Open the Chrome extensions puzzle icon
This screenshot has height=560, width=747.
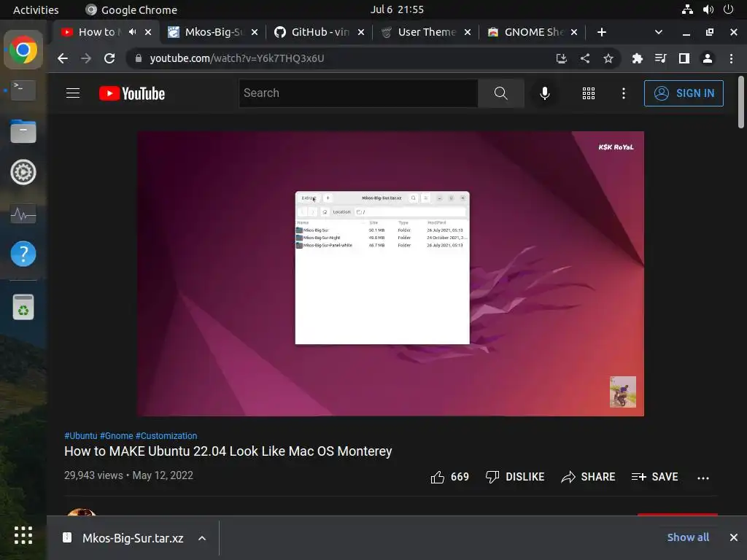click(637, 58)
